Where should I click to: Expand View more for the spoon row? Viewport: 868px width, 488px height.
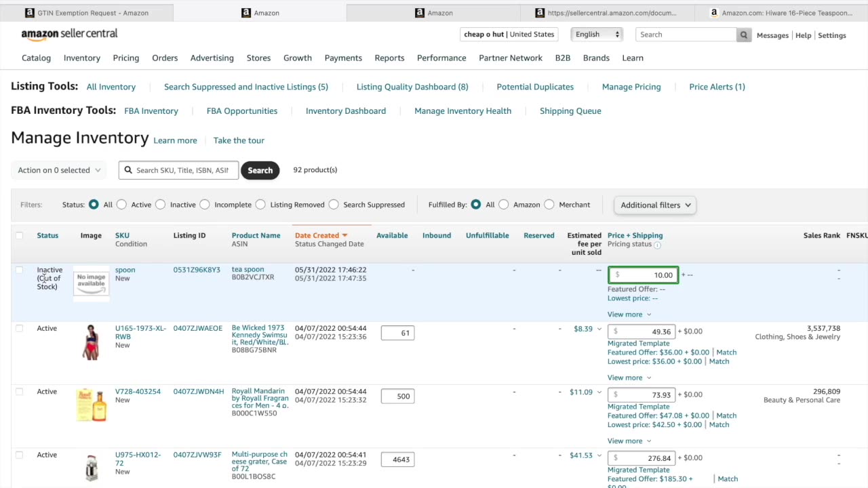pos(629,314)
